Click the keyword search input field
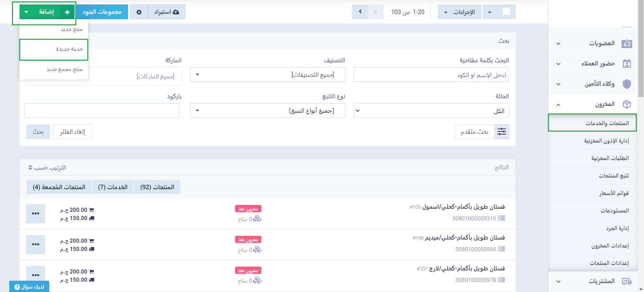This screenshot has height=292, width=644. click(431, 75)
